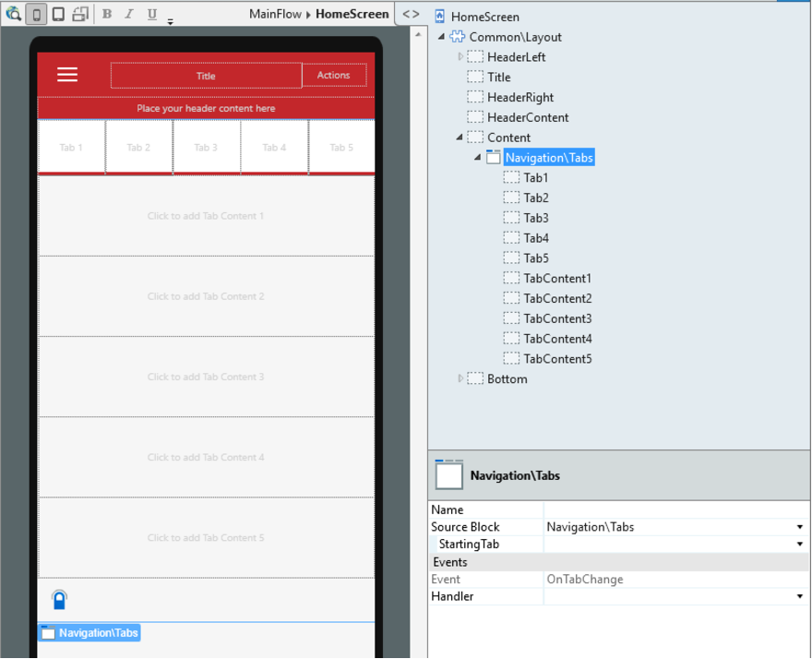The image size is (812, 659).
Task: Toggle underline text formatting
Action: (x=151, y=14)
